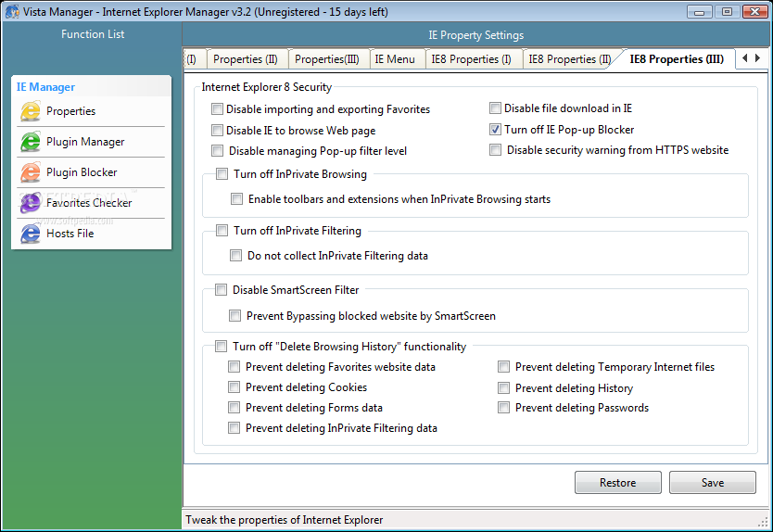
Task: Click the green Plugin Manager icon
Action: tap(30, 142)
